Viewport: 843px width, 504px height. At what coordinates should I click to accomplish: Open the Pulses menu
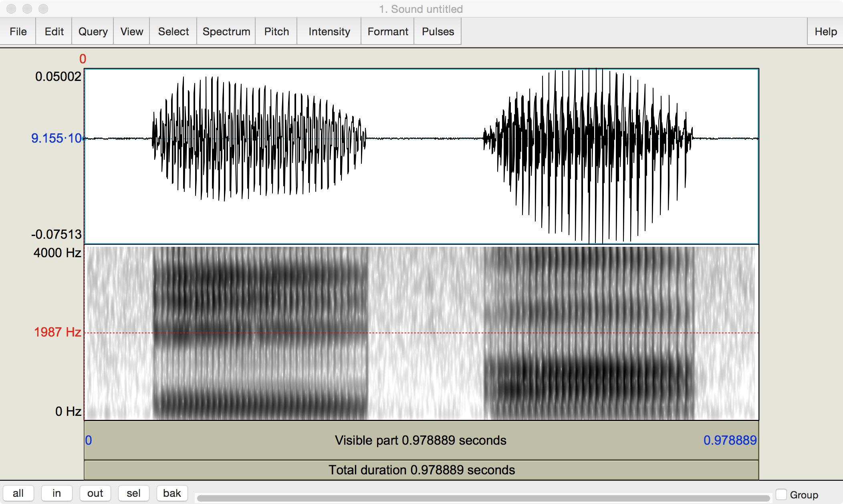438,31
